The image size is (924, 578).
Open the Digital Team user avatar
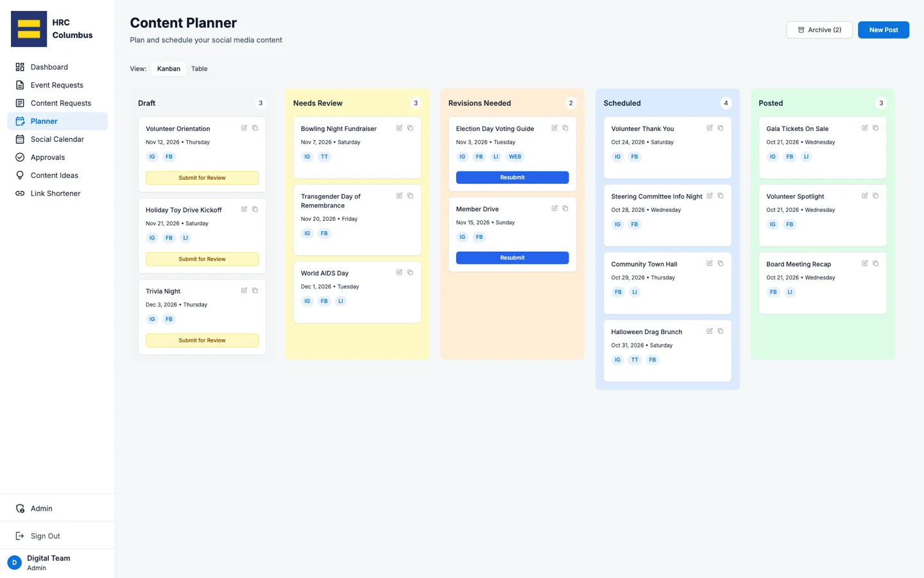14,563
